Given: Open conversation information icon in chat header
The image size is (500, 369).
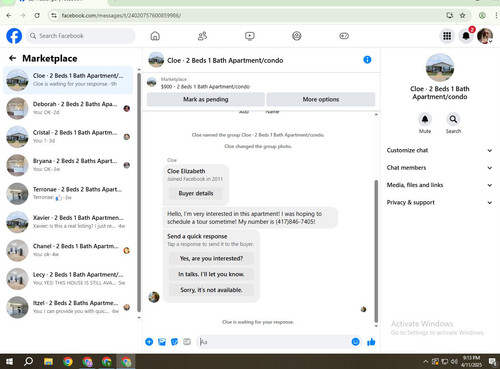Looking at the screenshot, I should pos(367,60).
